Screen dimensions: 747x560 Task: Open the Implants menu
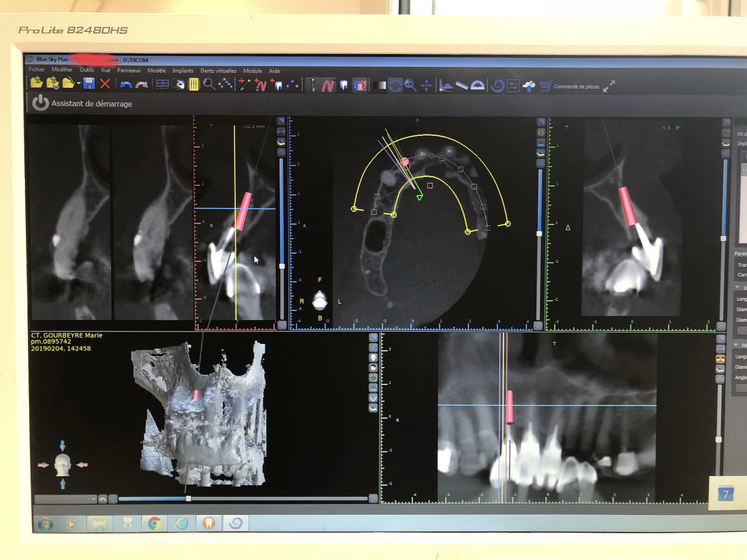[183, 71]
